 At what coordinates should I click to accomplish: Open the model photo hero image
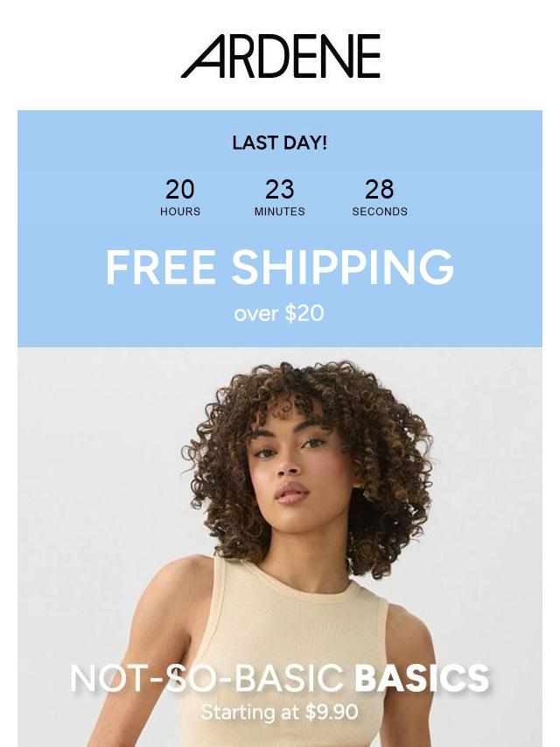pos(280,547)
